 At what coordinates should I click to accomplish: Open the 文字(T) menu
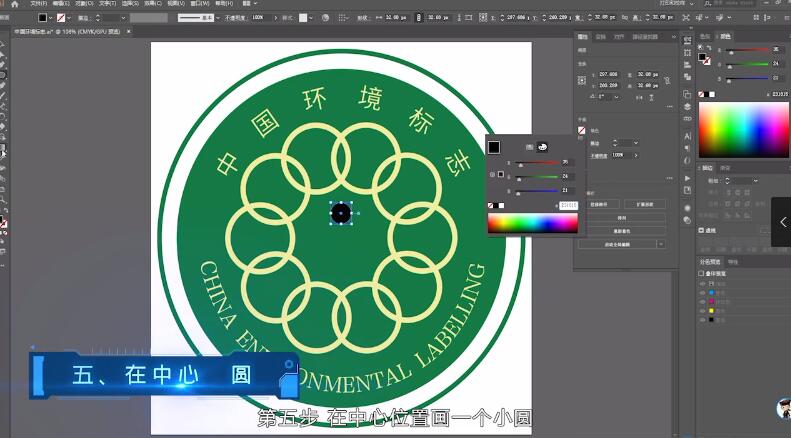(107, 4)
